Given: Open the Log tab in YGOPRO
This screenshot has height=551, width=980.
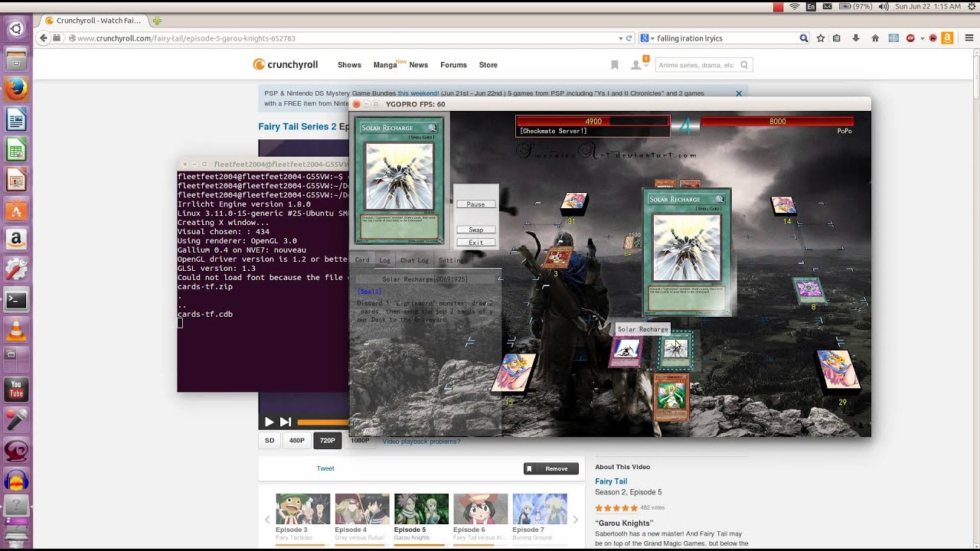Looking at the screenshot, I should point(385,260).
